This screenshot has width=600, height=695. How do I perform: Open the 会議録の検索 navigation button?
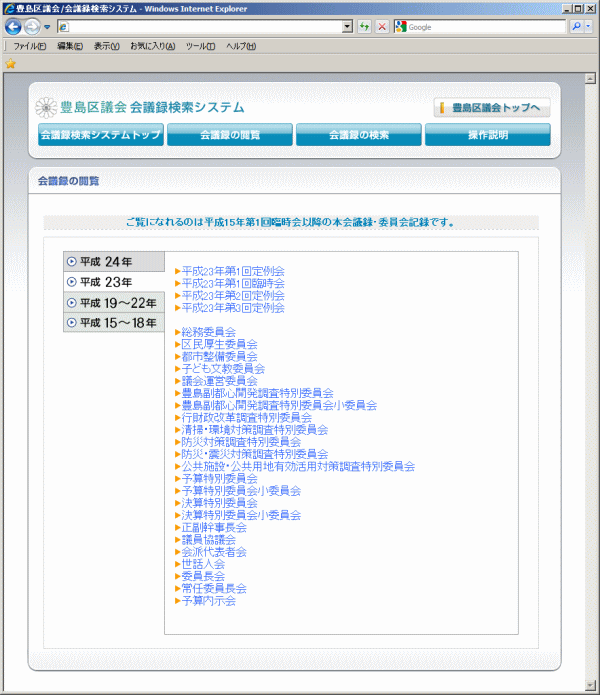(359, 135)
